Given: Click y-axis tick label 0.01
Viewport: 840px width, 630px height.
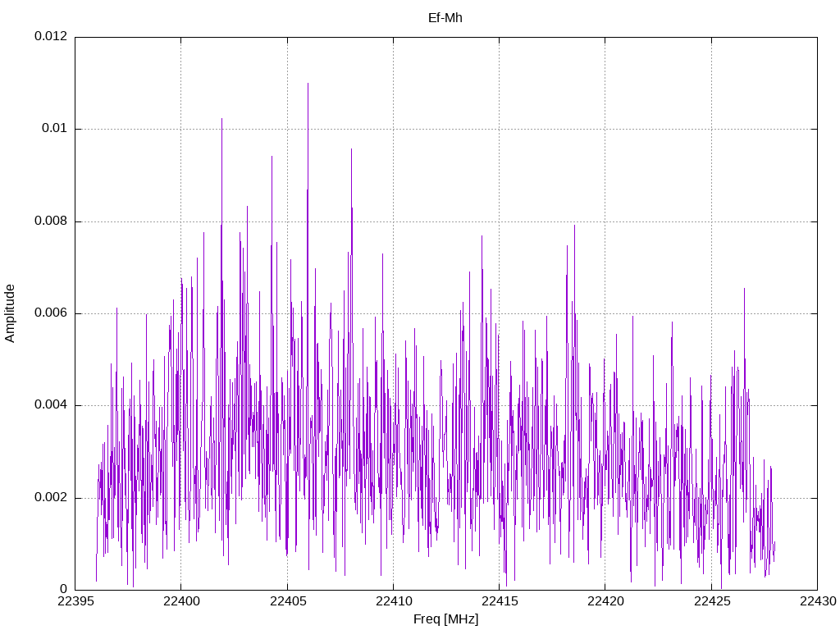Looking at the screenshot, I should tap(55, 129).
